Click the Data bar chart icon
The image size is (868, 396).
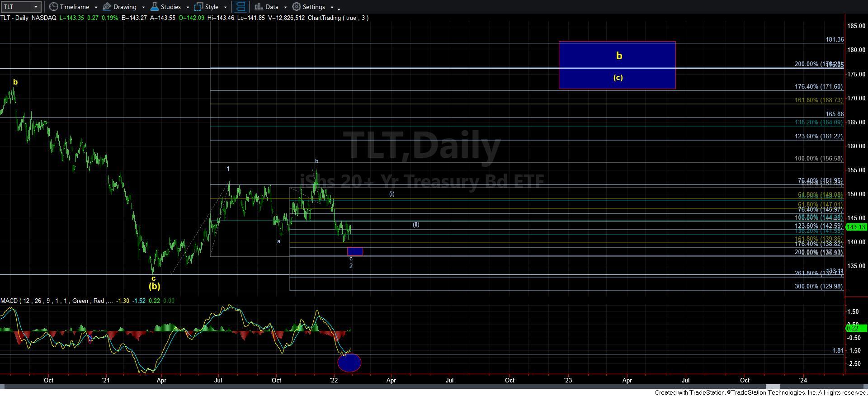(259, 7)
